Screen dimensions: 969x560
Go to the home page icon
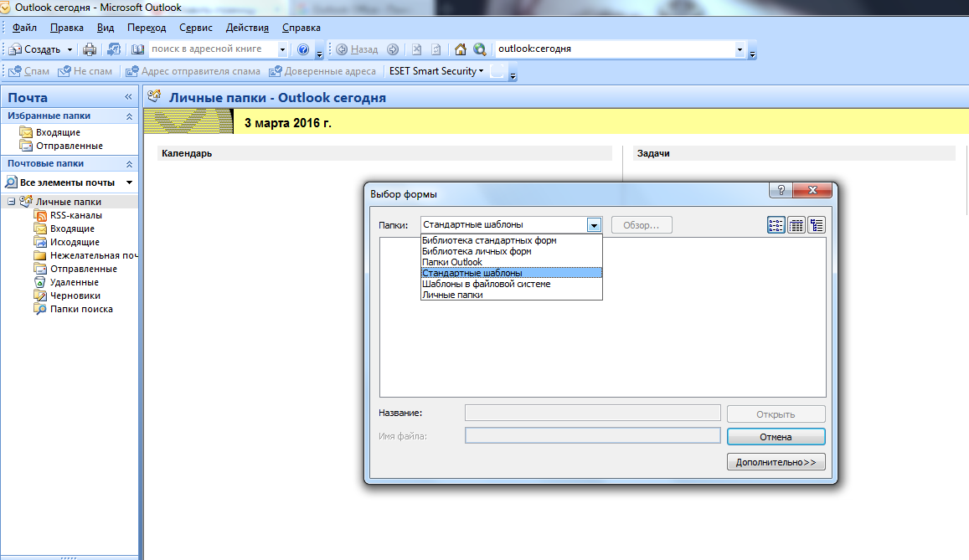(x=461, y=49)
